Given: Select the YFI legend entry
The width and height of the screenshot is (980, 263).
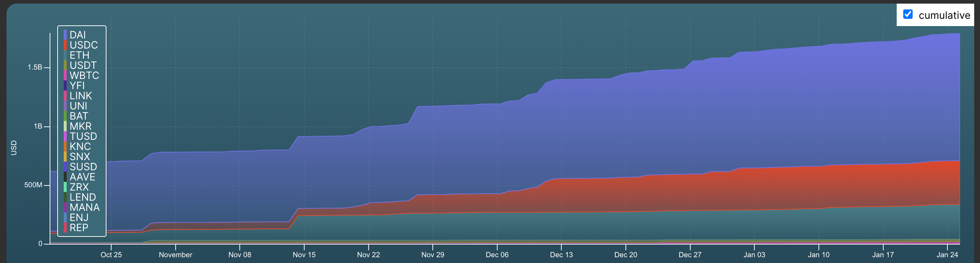Looking at the screenshot, I should tap(75, 85).
